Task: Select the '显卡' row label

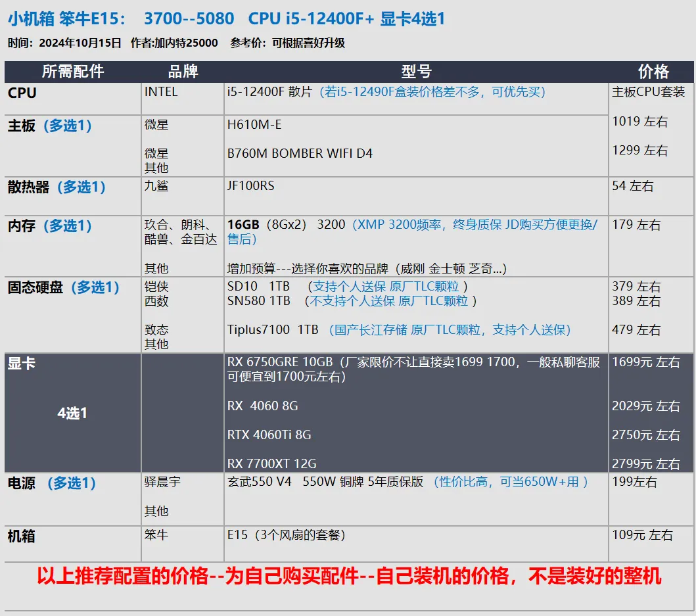Action: (21, 364)
